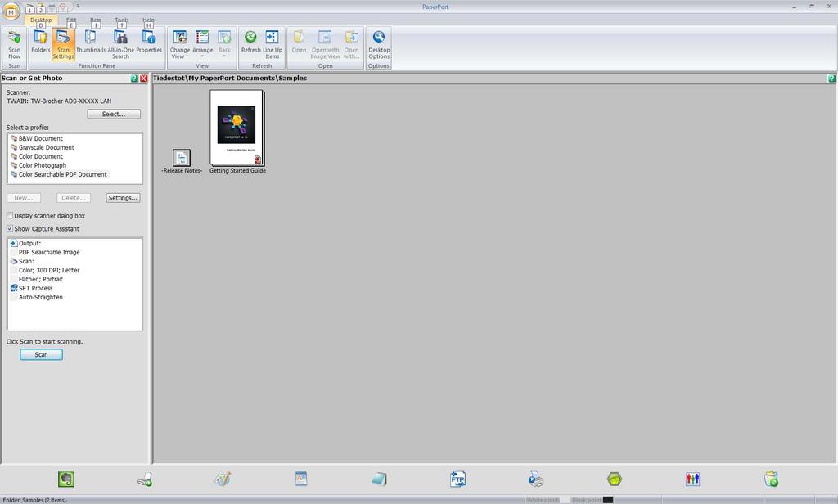Viewport: 838px width, 504px height.
Task: Click the Output: entry in summary list
Action: click(30, 243)
